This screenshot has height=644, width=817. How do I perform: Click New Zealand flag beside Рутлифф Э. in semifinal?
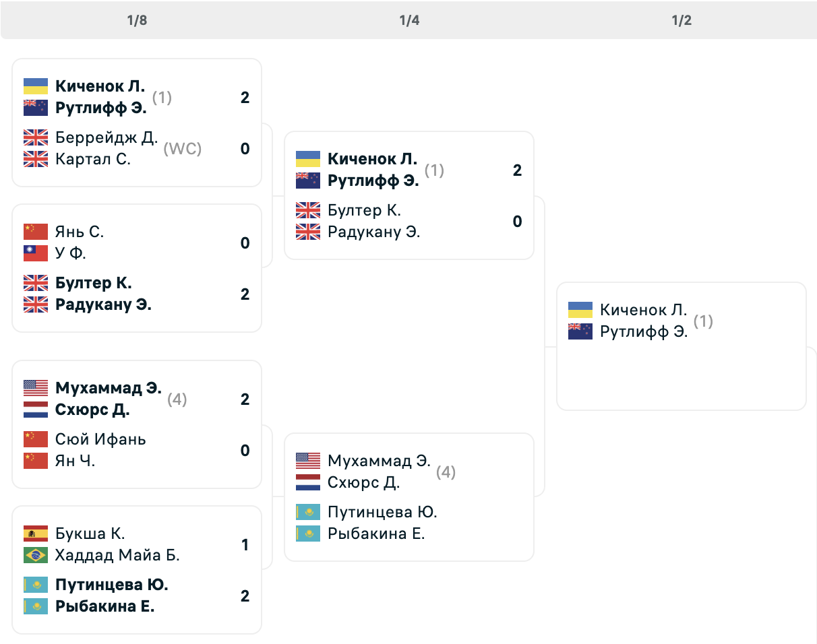coord(580,331)
